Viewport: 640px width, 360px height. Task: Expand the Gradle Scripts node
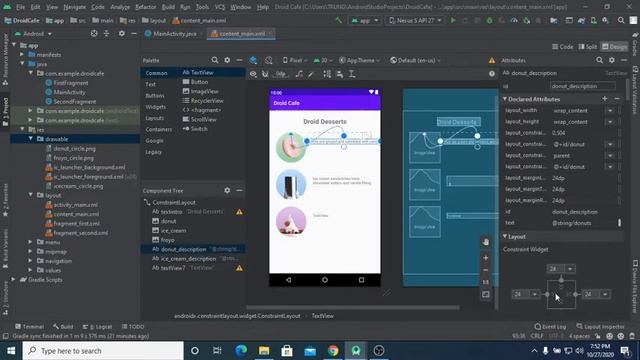14,280
